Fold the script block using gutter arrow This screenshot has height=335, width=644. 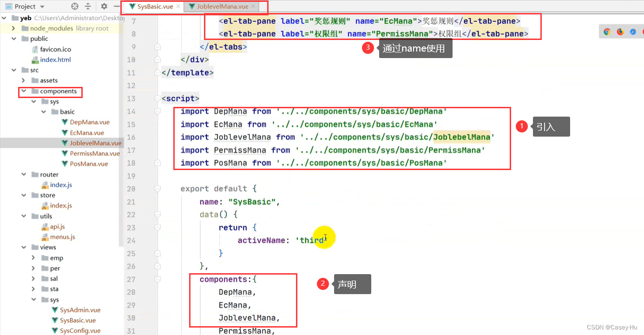click(158, 98)
